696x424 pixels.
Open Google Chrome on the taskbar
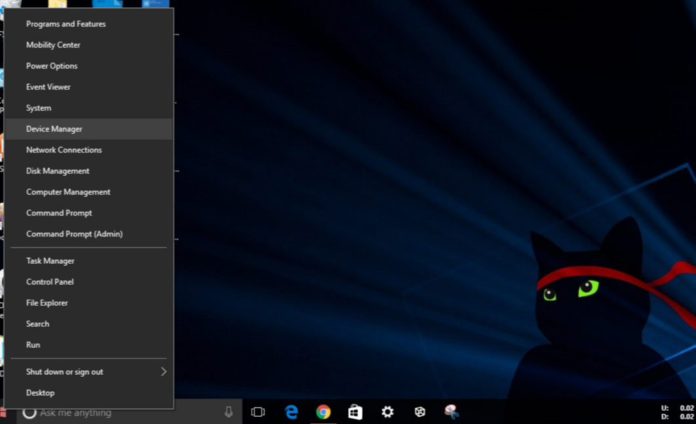click(x=323, y=412)
